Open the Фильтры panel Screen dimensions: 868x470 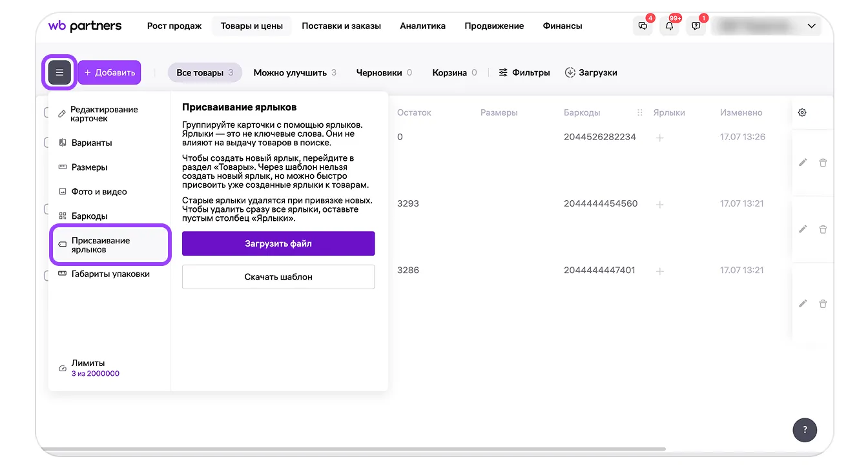tap(524, 73)
